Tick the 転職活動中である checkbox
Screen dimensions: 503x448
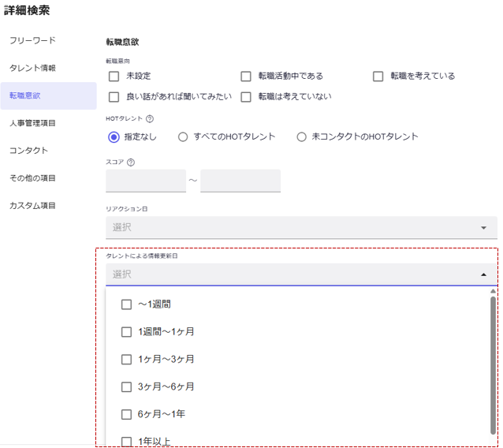pyautogui.click(x=246, y=77)
